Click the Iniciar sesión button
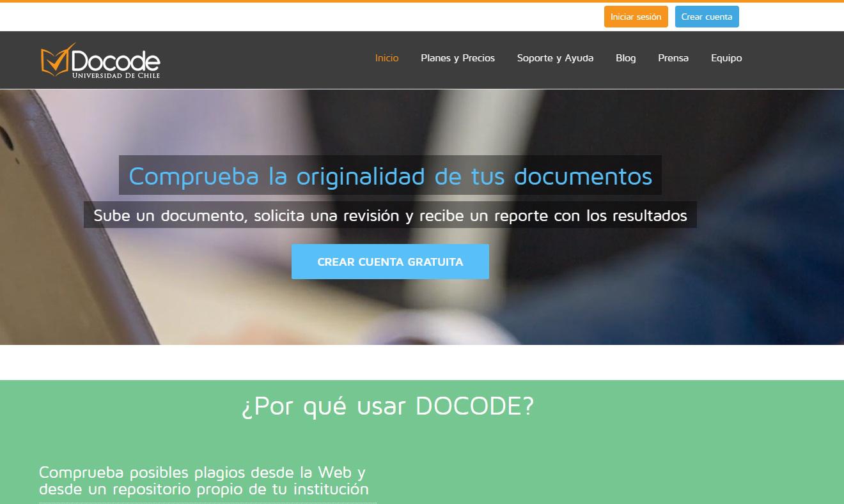The width and height of the screenshot is (844, 504). (636, 17)
